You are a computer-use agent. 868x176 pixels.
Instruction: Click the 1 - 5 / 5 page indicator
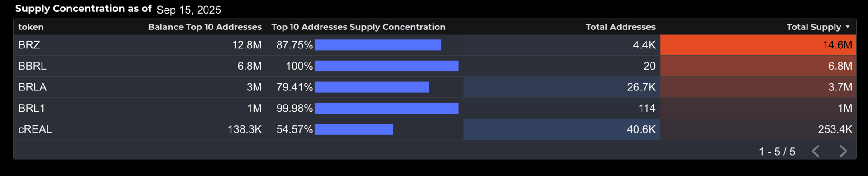[x=777, y=152]
